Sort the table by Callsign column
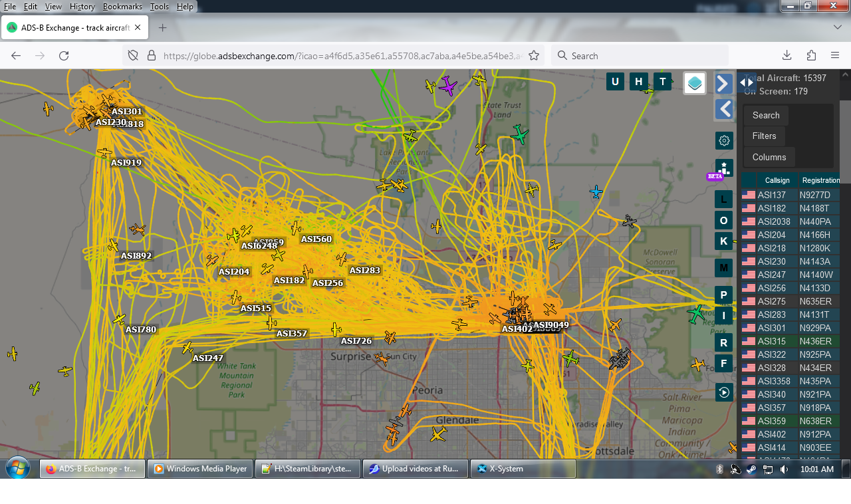This screenshot has height=504, width=851. pyautogui.click(x=777, y=180)
